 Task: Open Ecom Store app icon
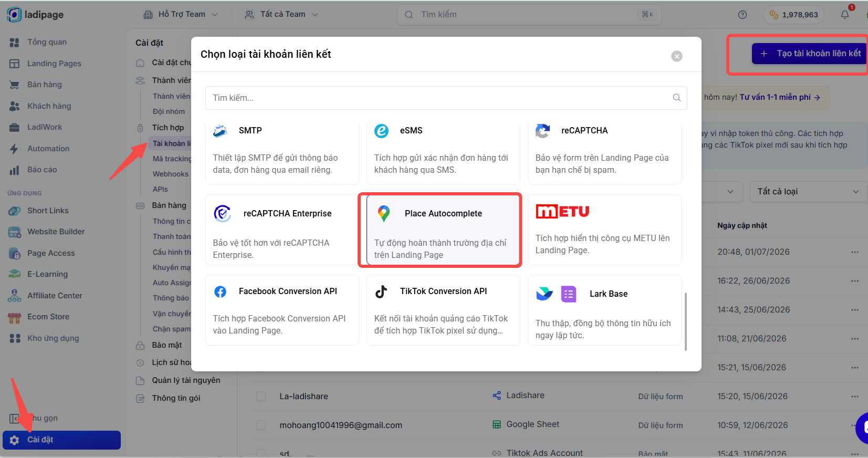point(15,317)
